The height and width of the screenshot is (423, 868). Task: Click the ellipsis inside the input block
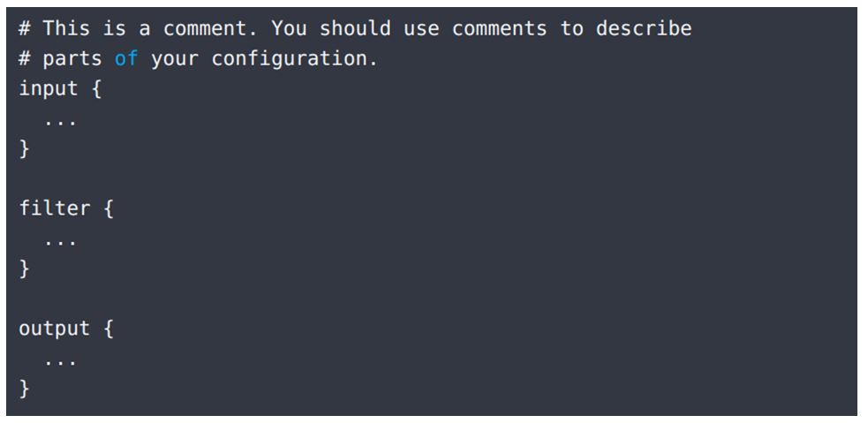click(61, 120)
